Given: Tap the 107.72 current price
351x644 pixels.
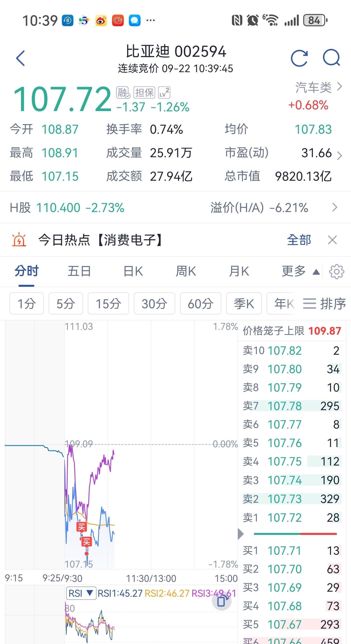Looking at the screenshot, I should coord(63,99).
